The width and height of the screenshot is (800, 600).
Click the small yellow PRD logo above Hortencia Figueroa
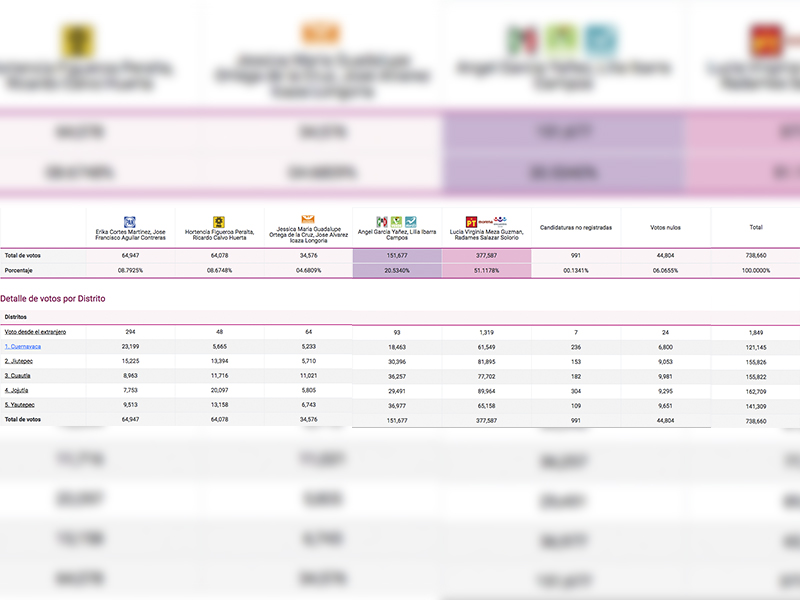pyautogui.click(x=219, y=222)
